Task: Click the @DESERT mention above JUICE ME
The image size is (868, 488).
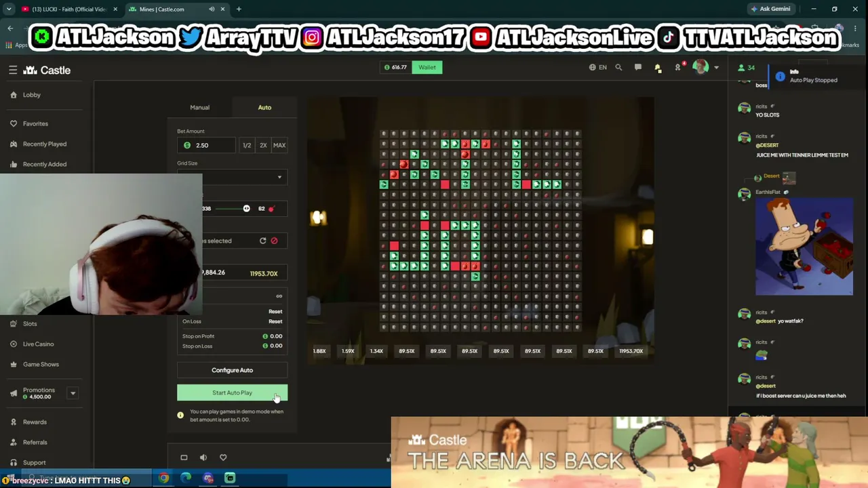Action: 767,145
